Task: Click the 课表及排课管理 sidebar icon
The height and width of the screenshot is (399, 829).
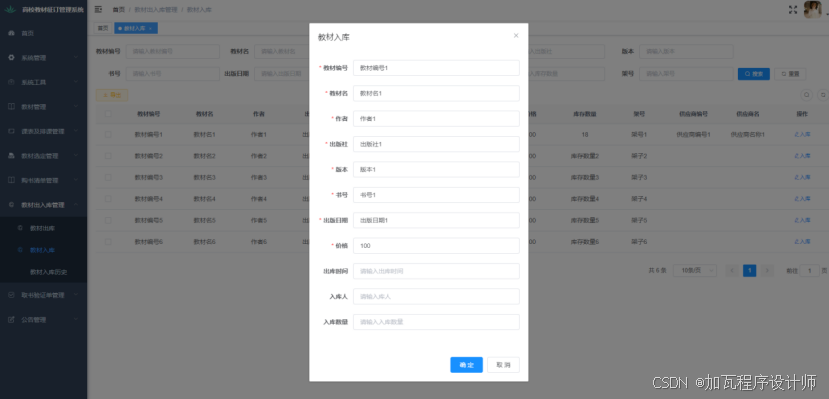Action: pos(11,131)
